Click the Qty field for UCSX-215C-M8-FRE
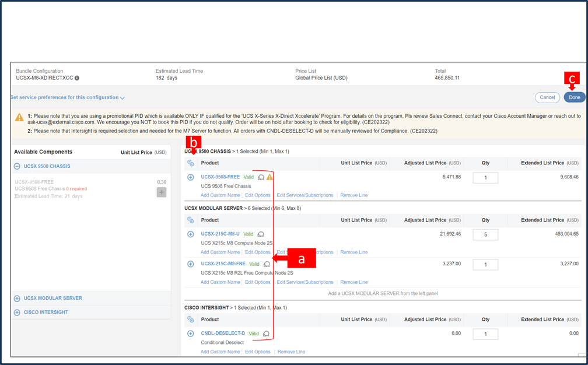This screenshot has width=588, height=365. coord(485,265)
